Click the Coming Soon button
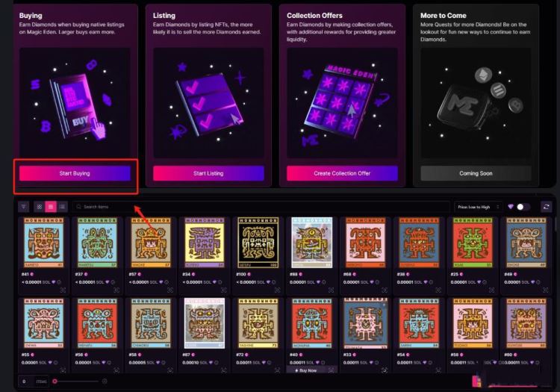This screenshot has width=560, height=392. [476, 173]
